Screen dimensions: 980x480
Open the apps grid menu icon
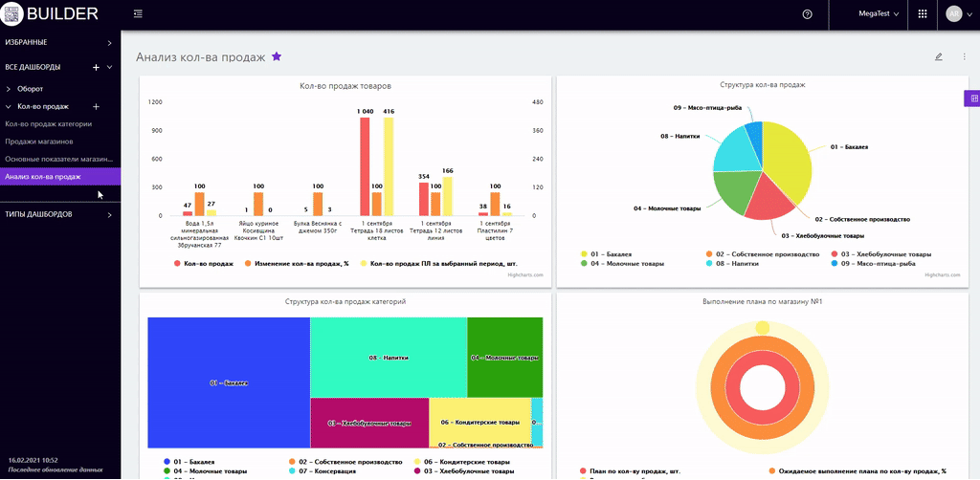(922, 14)
